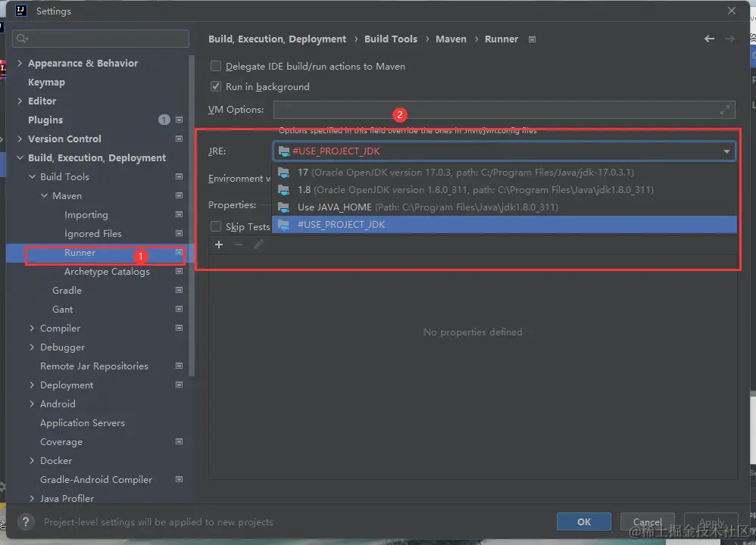
Task: Select JDK 17 option in JRE list
Action: point(505,173)
